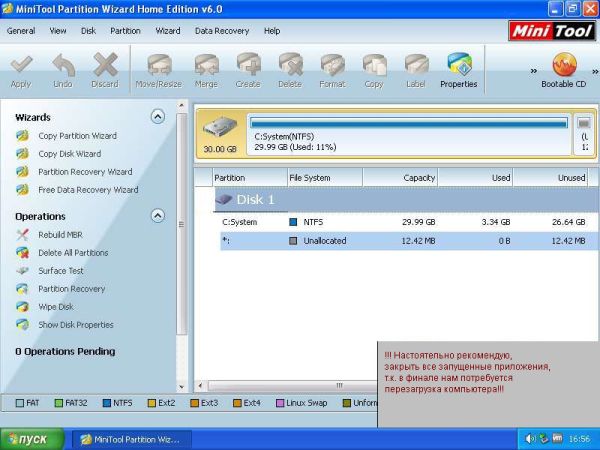Click the Wipe Disk icon

[x=22, y=307]
